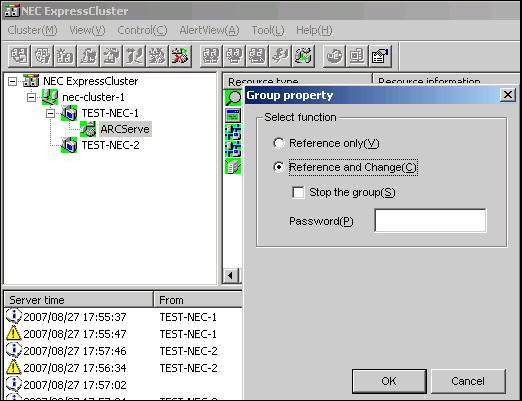Open the Help menu
Viewport: 522px width, 401px height.
click(x=314, y=30)
